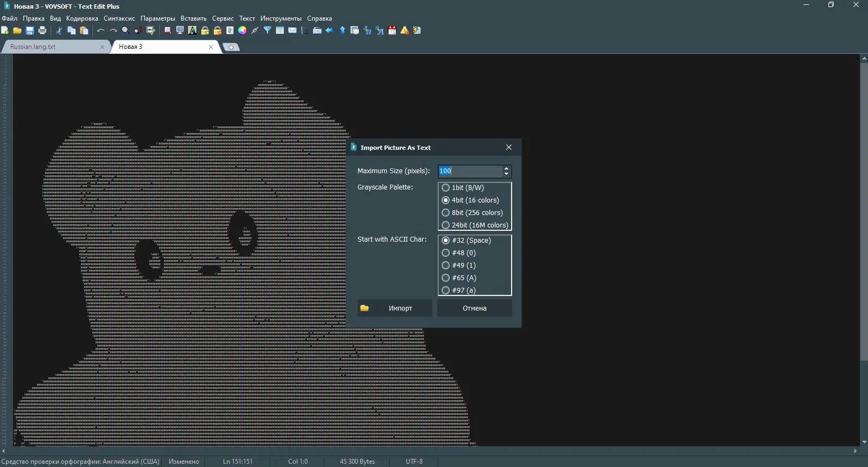
Task: Click the padlock with plus icon
Action: 205,30
